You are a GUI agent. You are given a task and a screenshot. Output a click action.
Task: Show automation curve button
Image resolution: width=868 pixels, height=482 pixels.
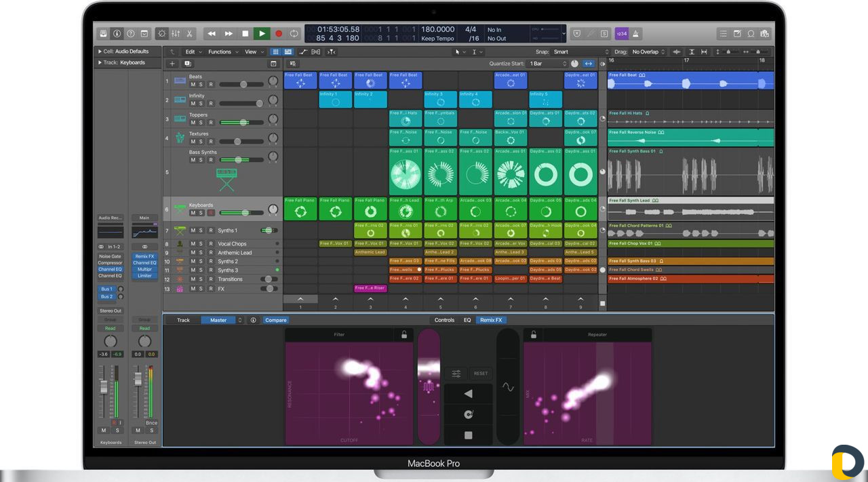tap(303, 52)
